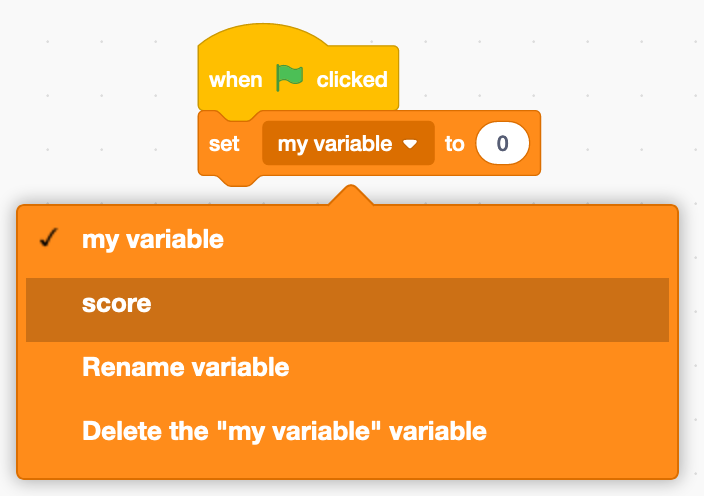Click the value field showing 0
The width and height of the screenshot is (704, 496).
coord(502,143)
